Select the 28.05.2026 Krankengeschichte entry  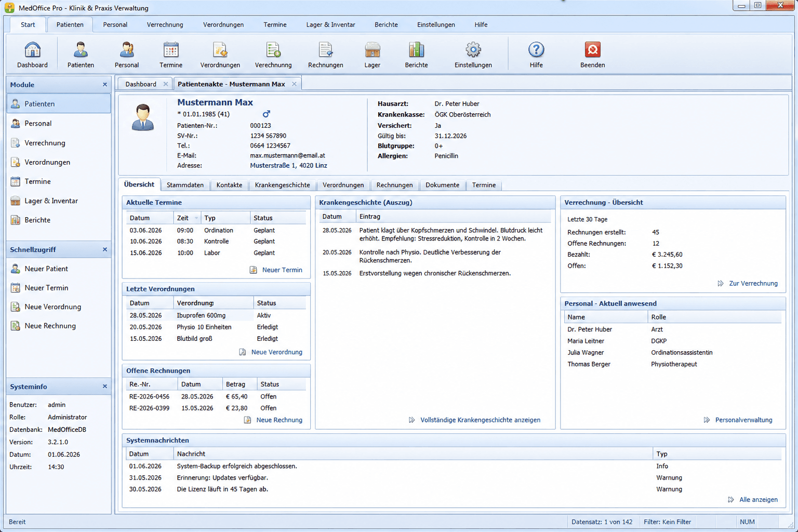[x=434, y=234]
